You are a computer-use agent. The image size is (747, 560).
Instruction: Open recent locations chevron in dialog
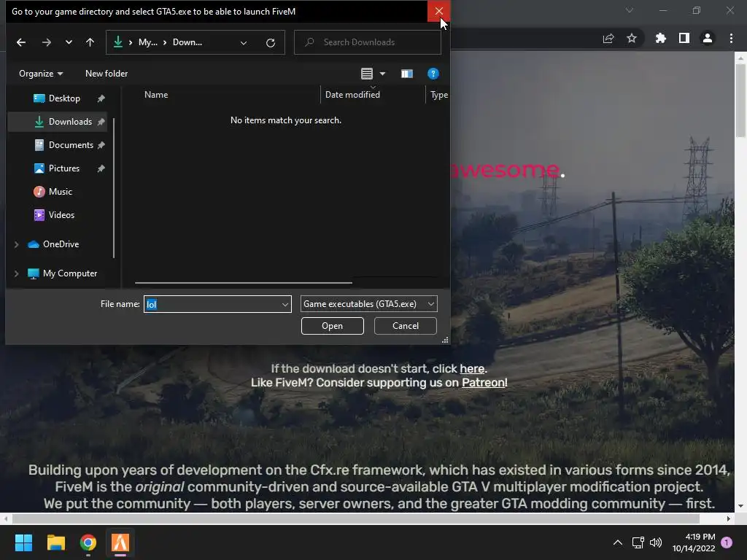(69, 42)
